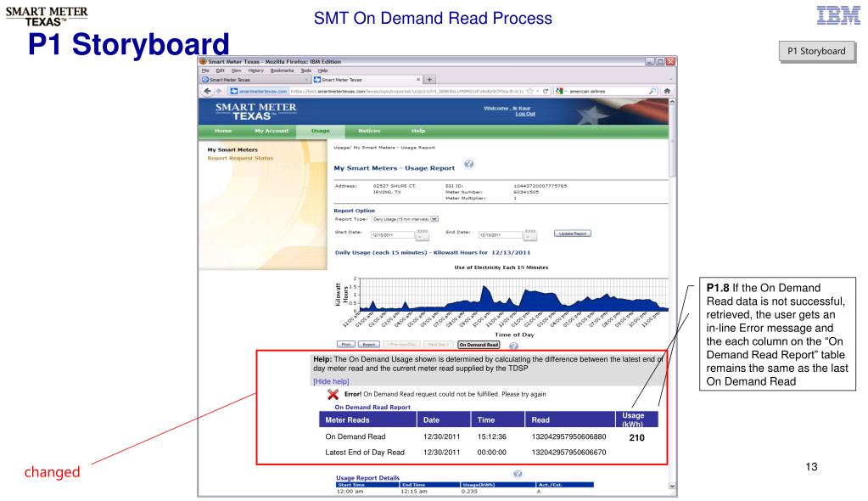Click the browser address bar URL
Viewport: 868px width, 501px height.
[407, 91]
